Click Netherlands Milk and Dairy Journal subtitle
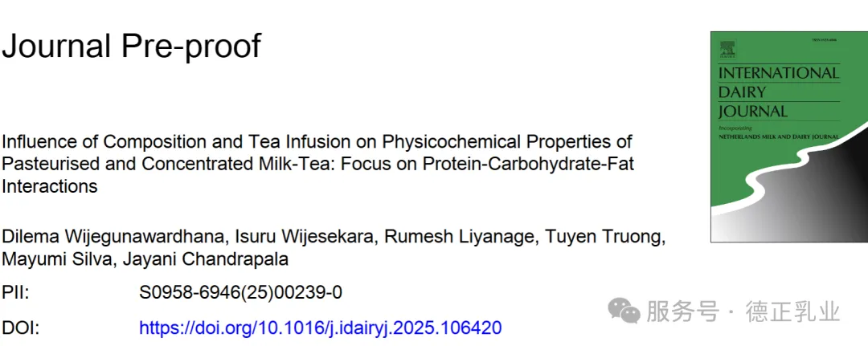 tap(778, 136)
